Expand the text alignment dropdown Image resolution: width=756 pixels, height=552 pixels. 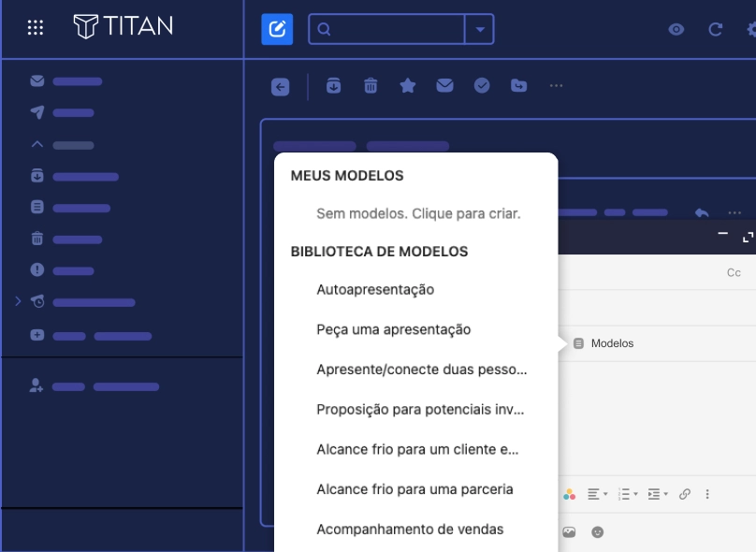coord(597,494)
